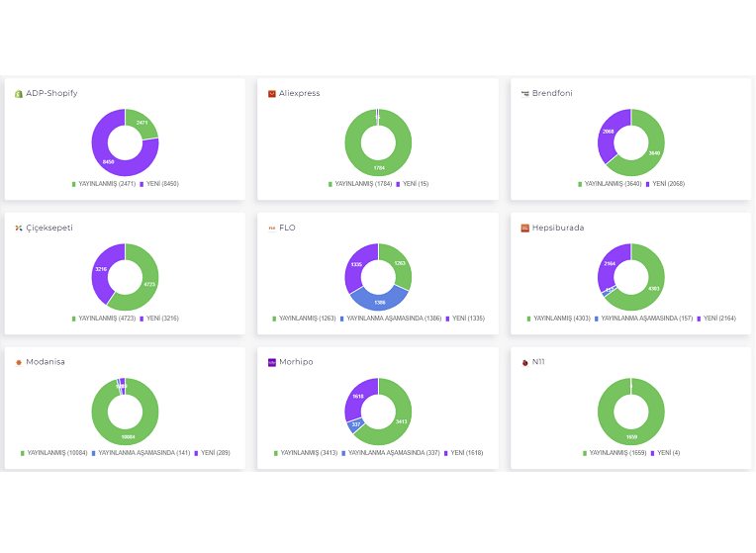Image resolution: width=756 pixels, height=553 pixels.
Task: Select blue 337 slice in Morhipo chart
Action: 356,424
